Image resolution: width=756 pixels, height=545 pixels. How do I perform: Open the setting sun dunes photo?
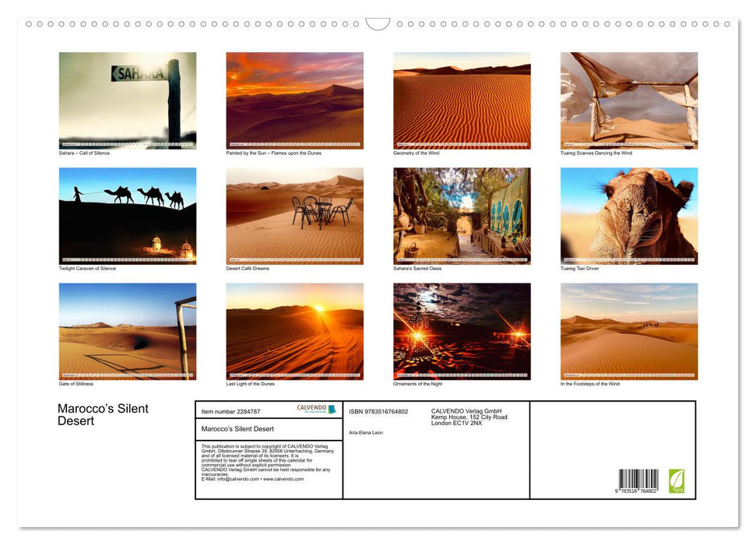[294, 332]
